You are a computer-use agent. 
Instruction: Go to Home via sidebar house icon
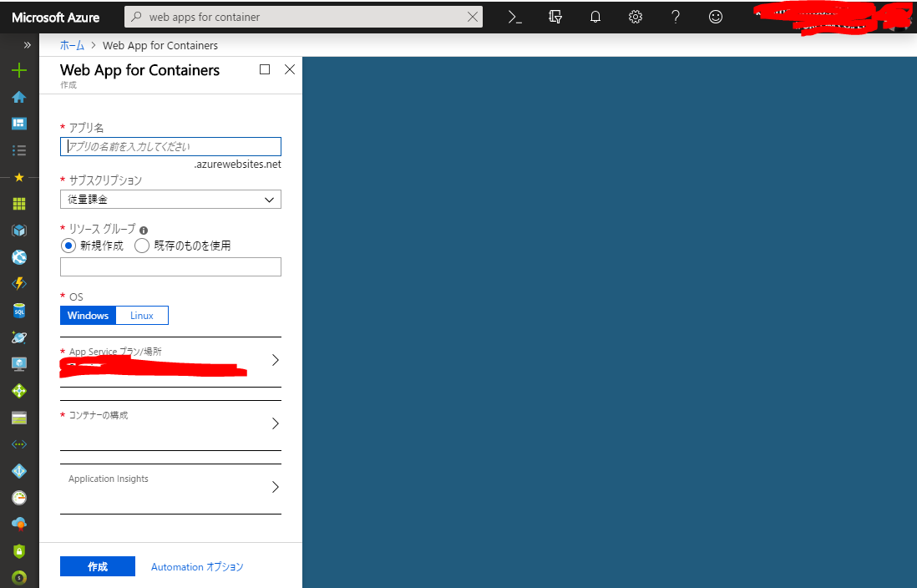pos(19,97)
